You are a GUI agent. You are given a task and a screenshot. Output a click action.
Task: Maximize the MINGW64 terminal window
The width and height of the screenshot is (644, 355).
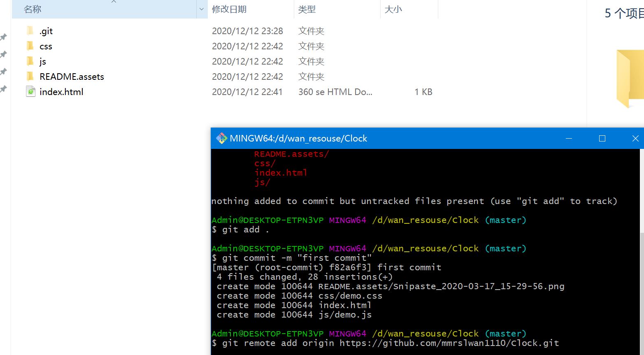click(602, 138)
